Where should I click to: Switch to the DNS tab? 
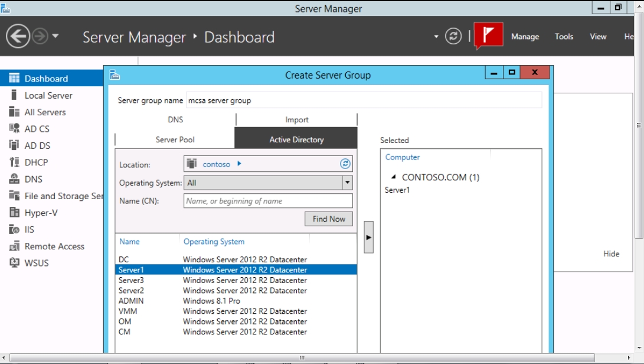coord(175,120)
